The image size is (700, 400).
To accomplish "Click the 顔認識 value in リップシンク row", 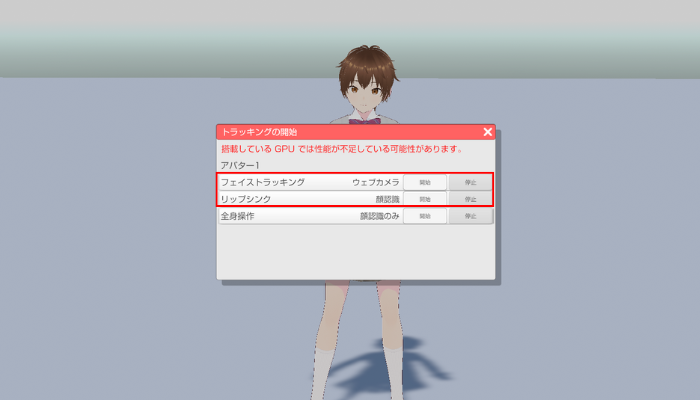I will pos(388,199).
